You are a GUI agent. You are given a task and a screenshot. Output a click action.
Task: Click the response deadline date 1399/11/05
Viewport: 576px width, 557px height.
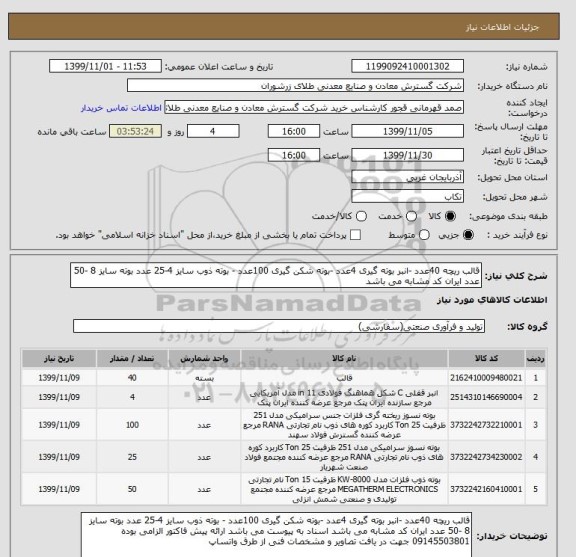(407, 131)
